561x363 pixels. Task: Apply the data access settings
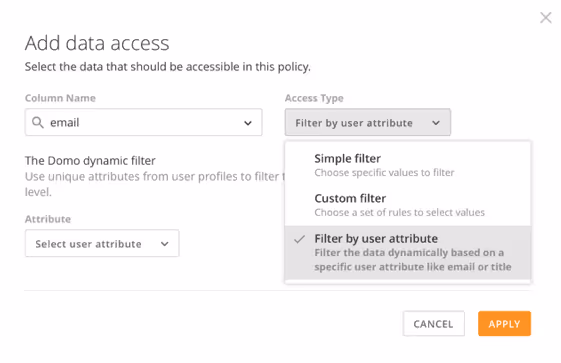[x=504, y=324]
